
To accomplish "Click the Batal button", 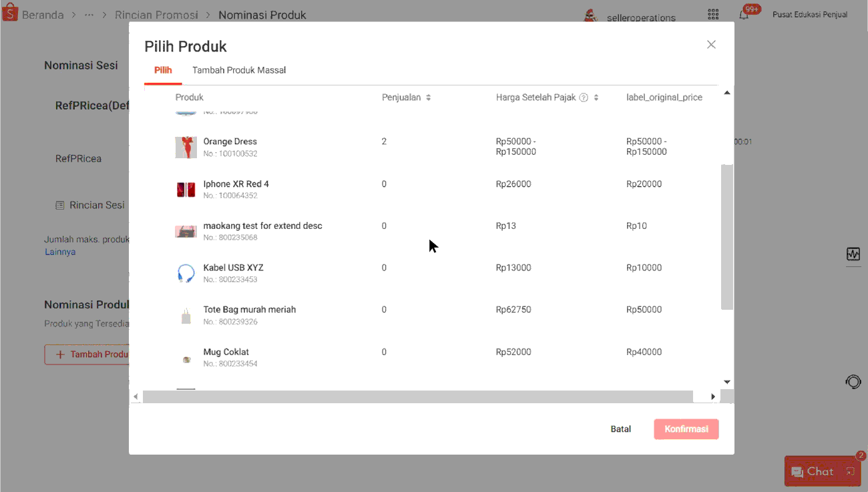I will click(620, 429).
